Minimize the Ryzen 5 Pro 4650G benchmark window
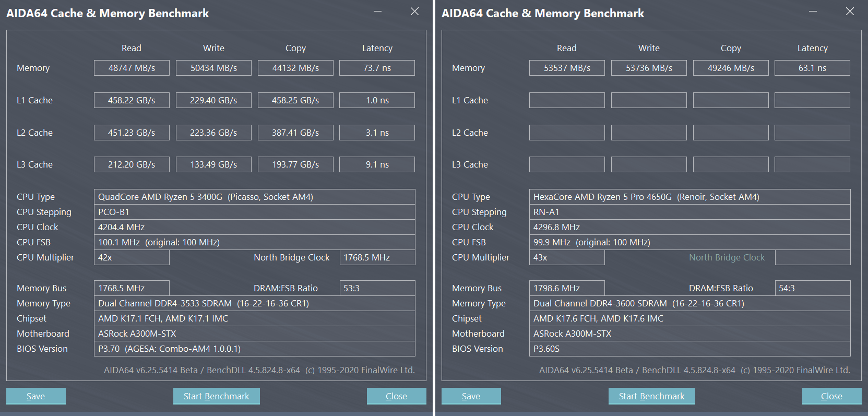This screenshot has width=868, height=416. [813, 11]
